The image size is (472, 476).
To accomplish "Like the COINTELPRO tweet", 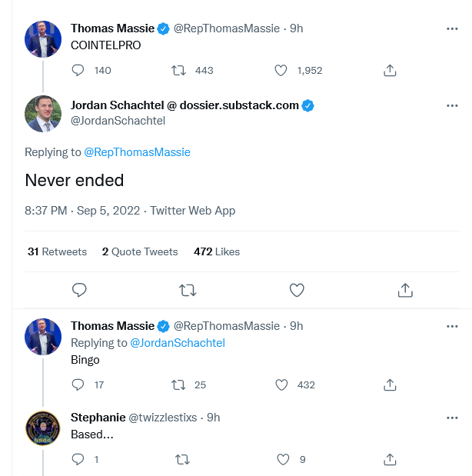I will tap(282, 70).
